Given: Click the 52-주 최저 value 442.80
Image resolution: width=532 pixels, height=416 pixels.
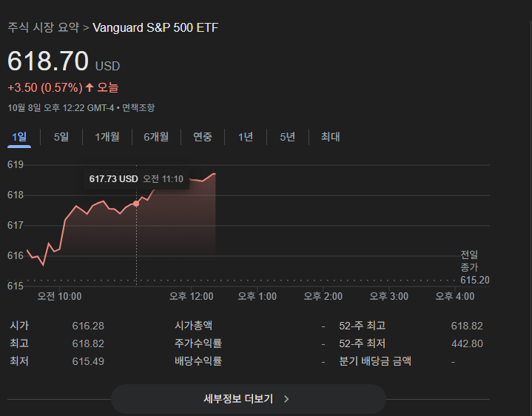Looking at the screenshot, I should 467,343.
